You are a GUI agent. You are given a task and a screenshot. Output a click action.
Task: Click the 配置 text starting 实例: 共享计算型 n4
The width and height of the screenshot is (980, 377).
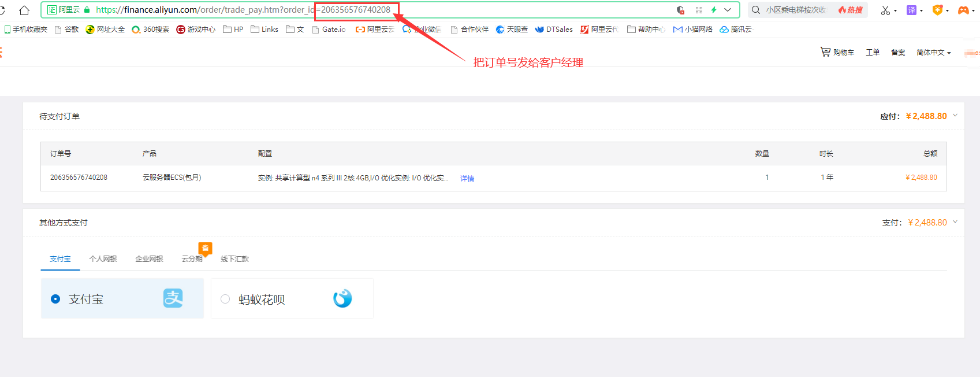[353, 178]
